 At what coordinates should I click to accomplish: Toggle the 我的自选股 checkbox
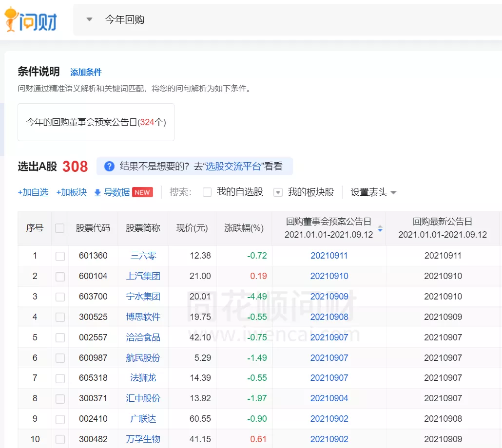pos(207,192)
